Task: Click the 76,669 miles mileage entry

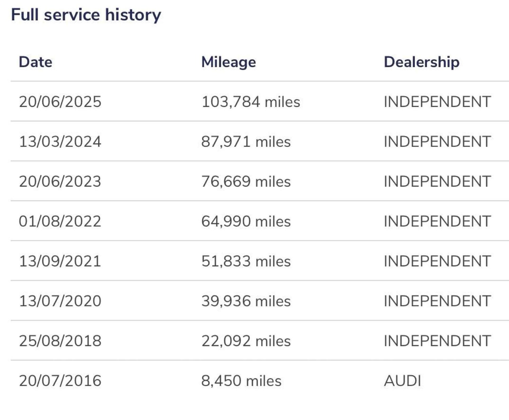Action: click(246, 181)
